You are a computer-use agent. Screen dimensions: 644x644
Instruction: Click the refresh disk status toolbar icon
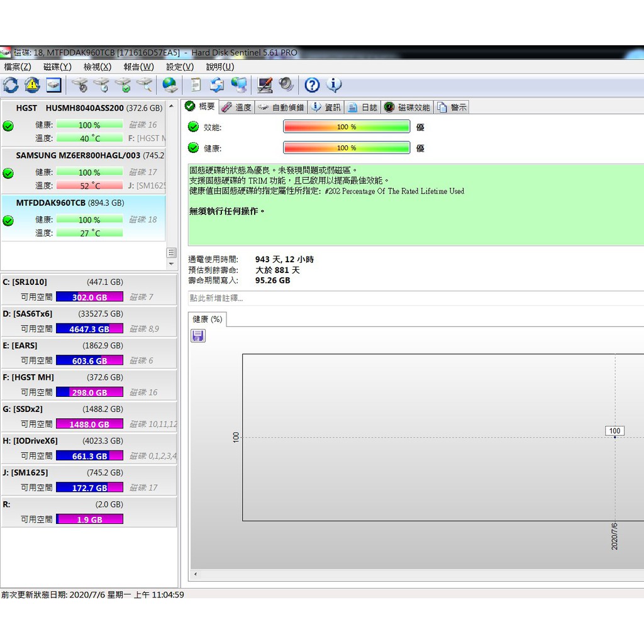coord(11,85)
